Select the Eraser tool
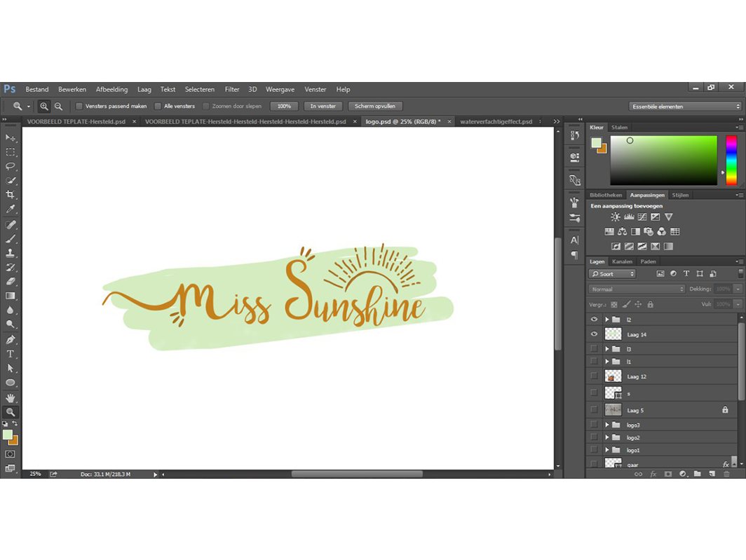This screenshot has width=746, height=560. [11, 281]
